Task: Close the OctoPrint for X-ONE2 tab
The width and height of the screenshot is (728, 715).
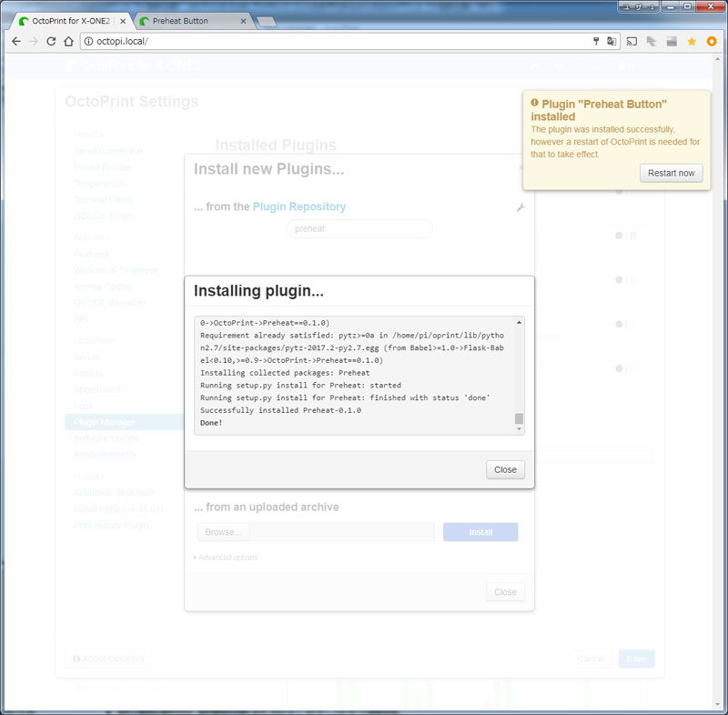Action: click(123, 21)
